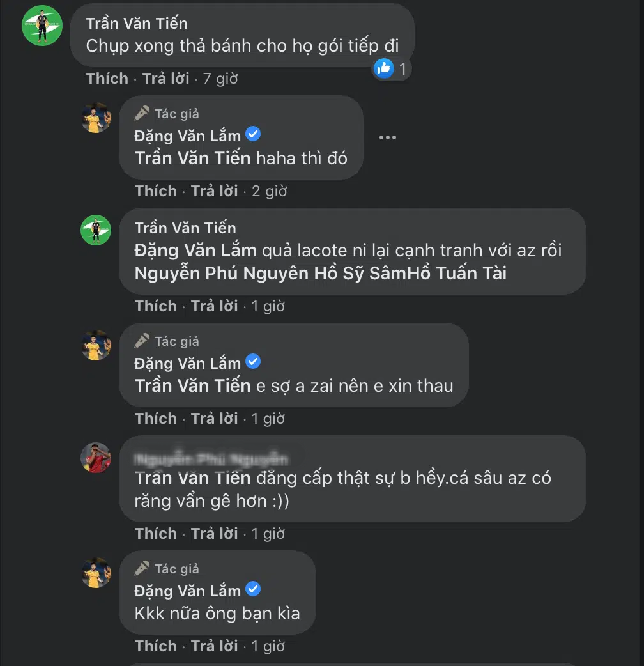
Task: Like the "Chụp xong thả bánh" comment via Thích
Action: 107,79
